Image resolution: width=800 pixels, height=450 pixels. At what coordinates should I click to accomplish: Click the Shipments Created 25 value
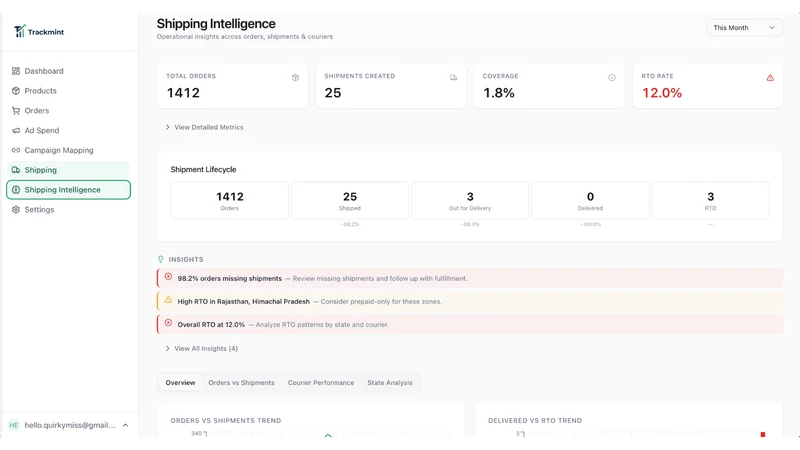333,93
